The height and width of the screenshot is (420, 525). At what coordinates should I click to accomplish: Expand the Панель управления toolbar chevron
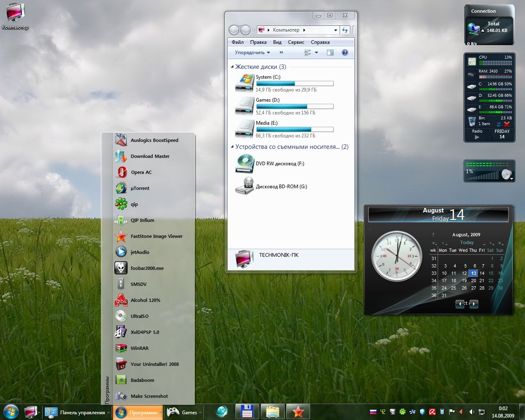click(x=109, y=413)
